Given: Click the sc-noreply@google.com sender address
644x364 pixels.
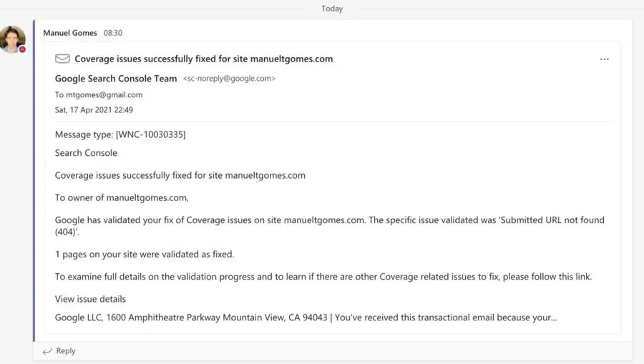Looking at the screenshot, I should pyautogui.click(x=229, y=79).
